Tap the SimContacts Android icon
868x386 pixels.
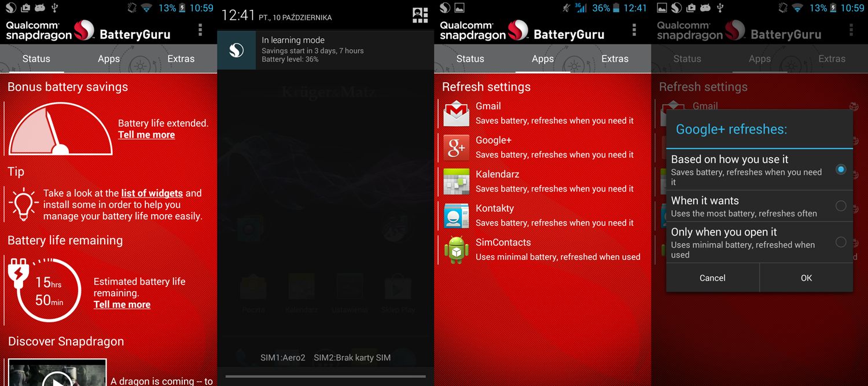click(456, 250)
